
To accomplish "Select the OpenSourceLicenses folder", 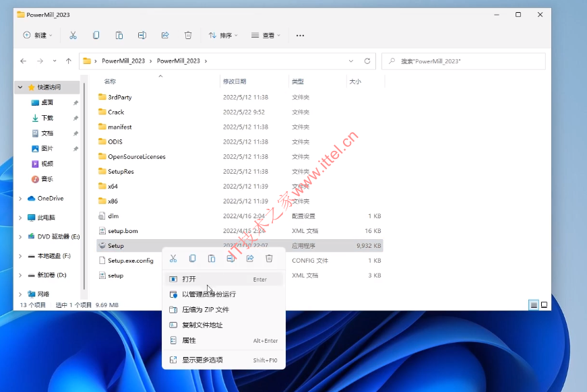I will (240, 157).
